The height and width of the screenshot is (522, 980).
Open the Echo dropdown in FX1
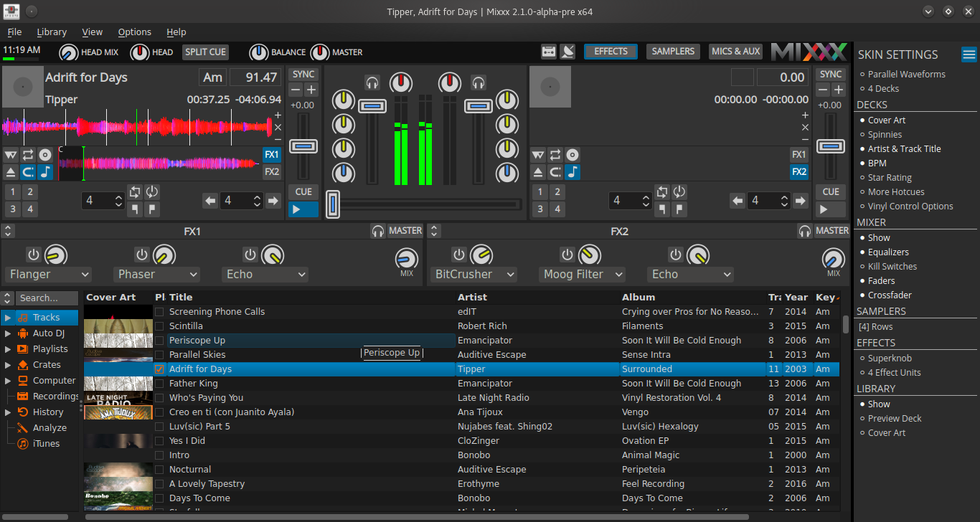(265, 275)
